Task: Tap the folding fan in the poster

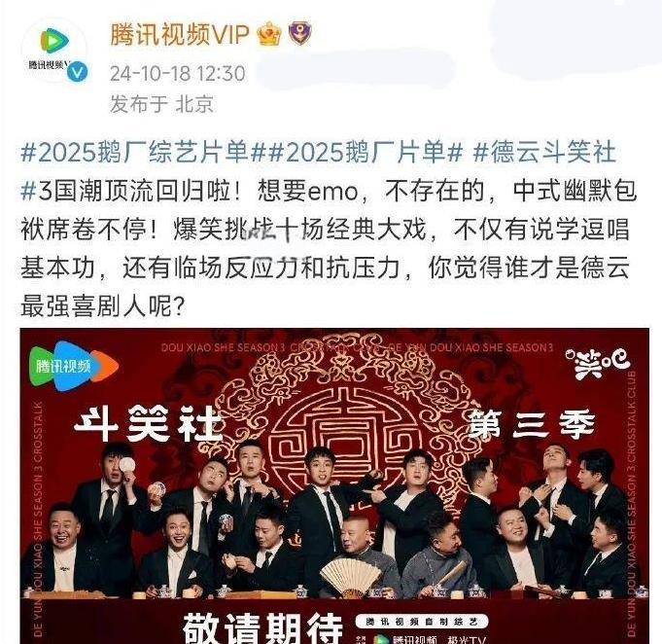Action: (350, 576)
